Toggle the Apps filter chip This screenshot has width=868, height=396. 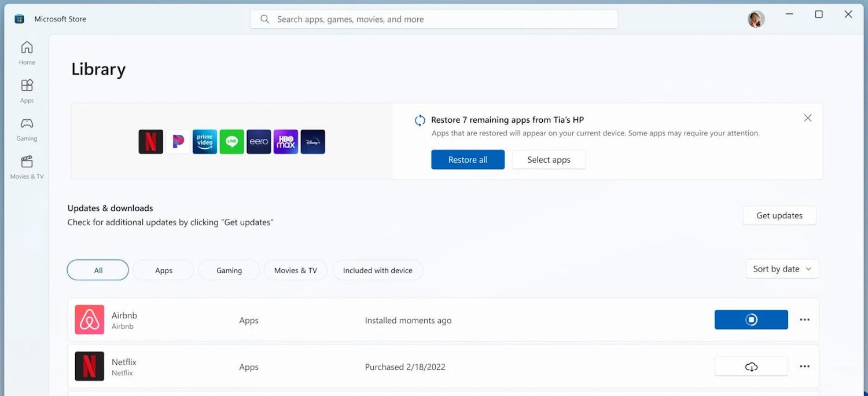pyautogui.click(x=163, y=270)
